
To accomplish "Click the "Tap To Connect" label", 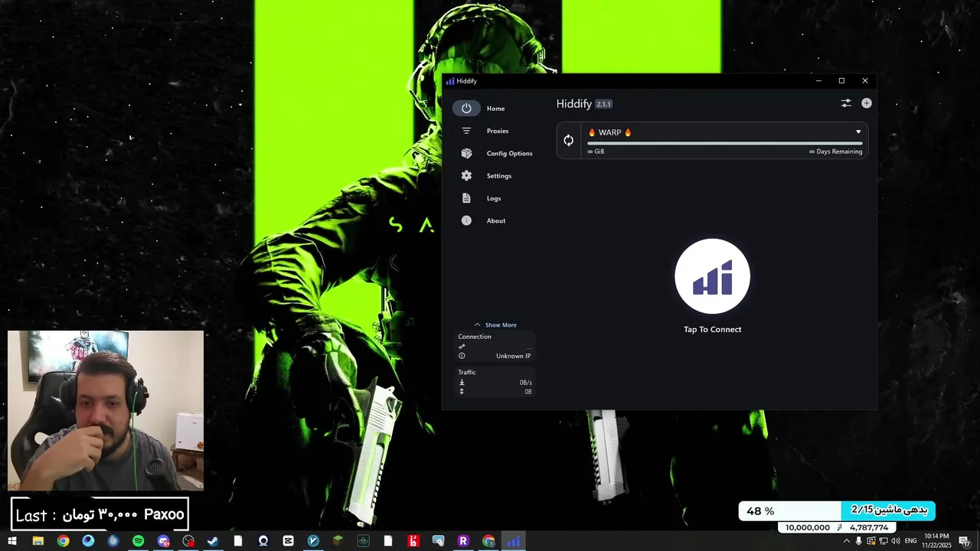I will pyautogui.click(x=712, y=329).
